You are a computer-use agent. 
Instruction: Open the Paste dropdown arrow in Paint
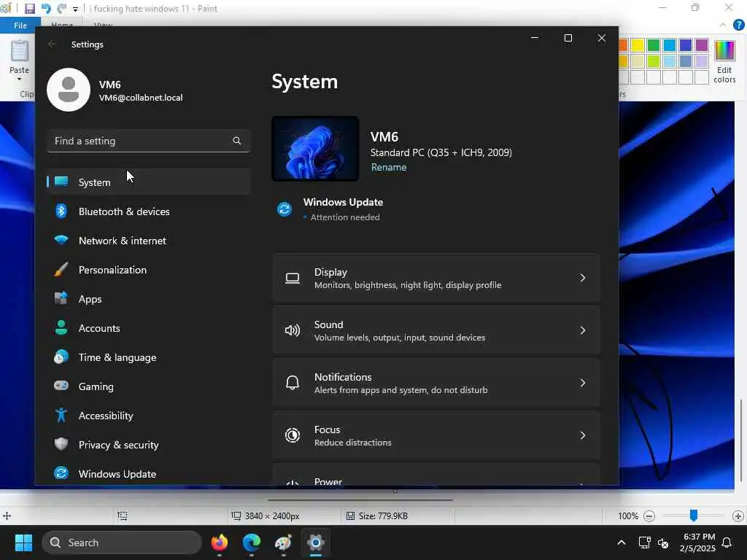click(19, 79)
